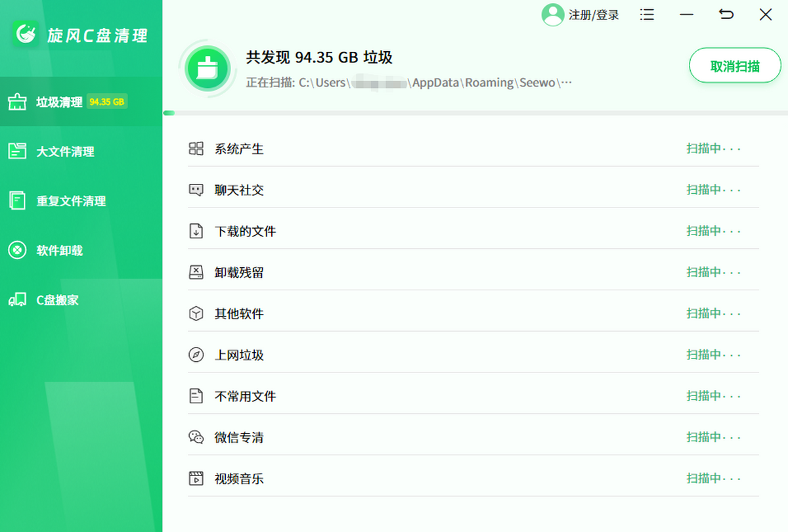Image resolution: width=788 pixels, height=532 pixels.
Task: Close the application window
Action: pos(766,14)
